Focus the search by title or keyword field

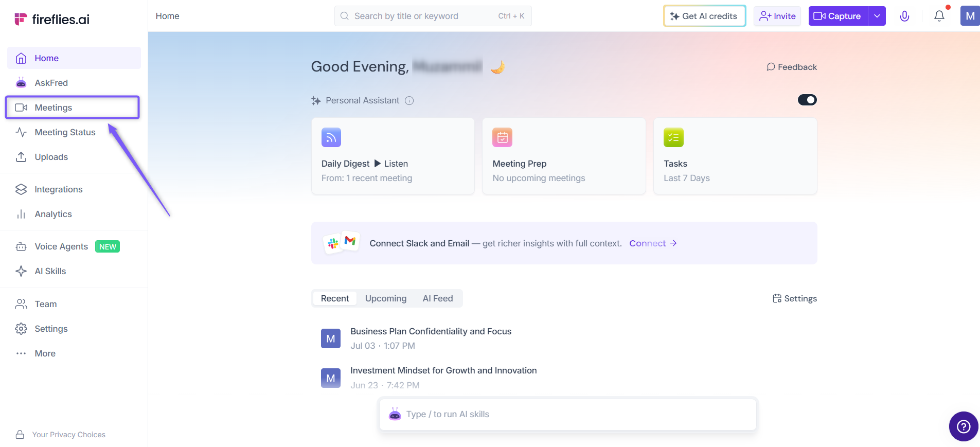pos(433,16)
